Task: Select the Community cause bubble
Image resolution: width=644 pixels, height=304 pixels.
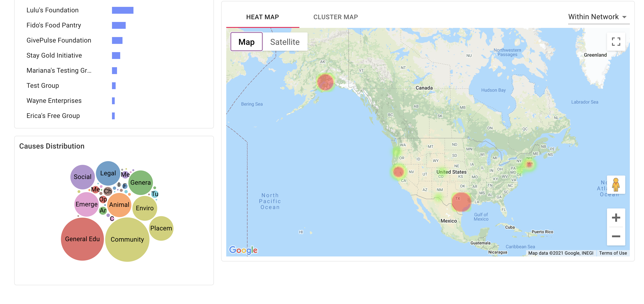Action: (x=127, y=240)
